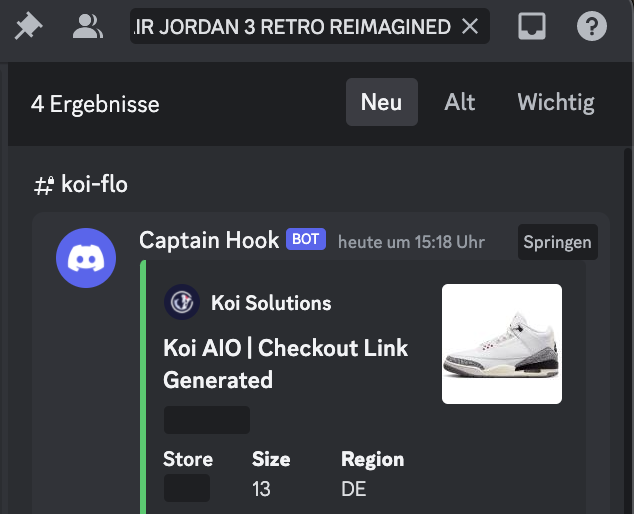Click the redacted Store value
The height and width of the screenshot is (514, 634).
(187, 488)
